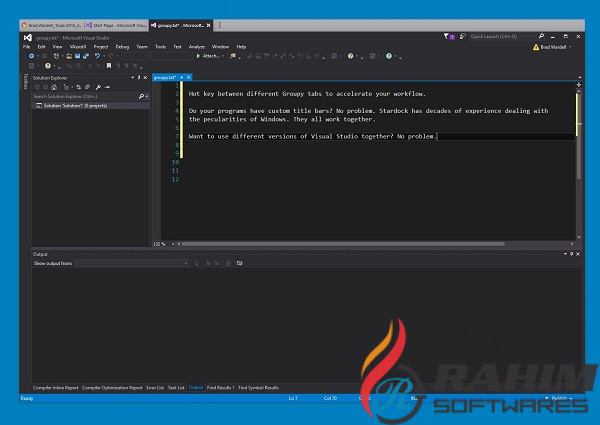Open the Undo history dropdown arrow
600x425 pixels.
click(104, 56)
